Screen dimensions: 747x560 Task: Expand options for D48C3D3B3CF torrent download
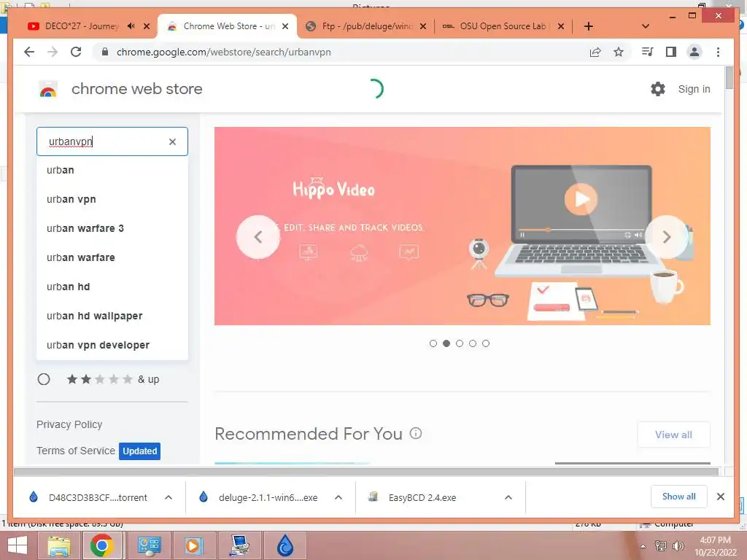coord(169,497)
